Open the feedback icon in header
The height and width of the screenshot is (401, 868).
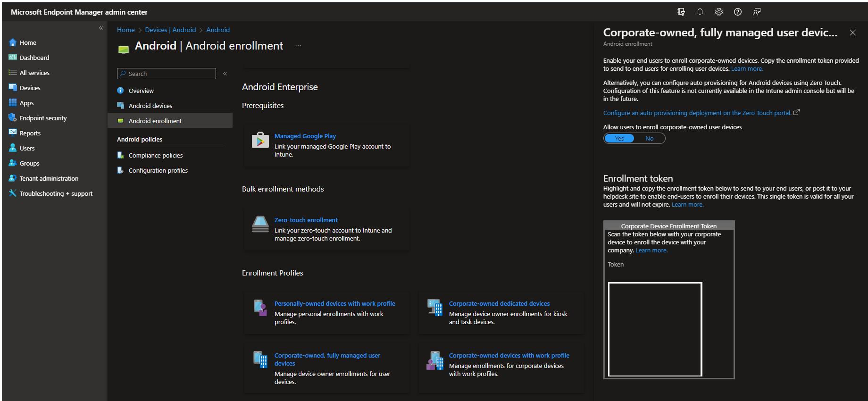(757, 12)
